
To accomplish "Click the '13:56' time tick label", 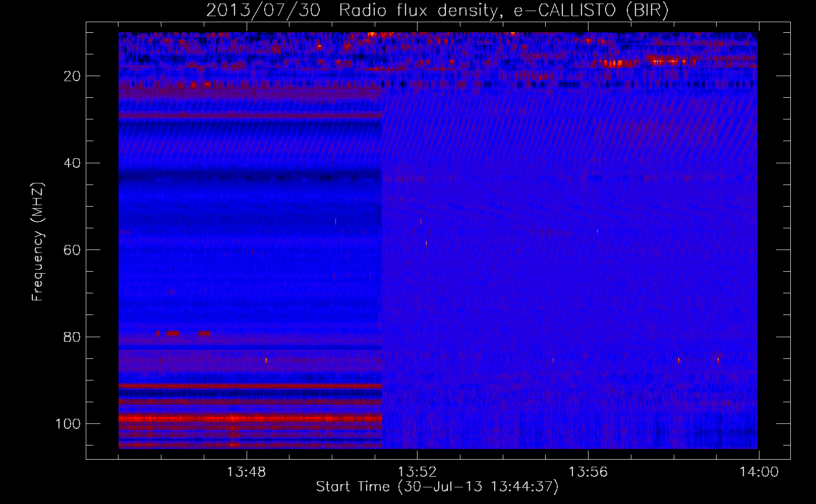I will pos(588,472).
